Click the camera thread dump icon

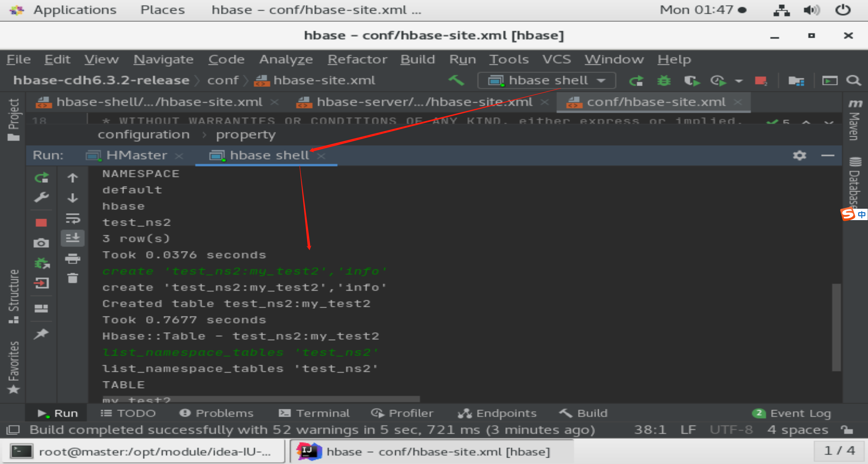41,243
